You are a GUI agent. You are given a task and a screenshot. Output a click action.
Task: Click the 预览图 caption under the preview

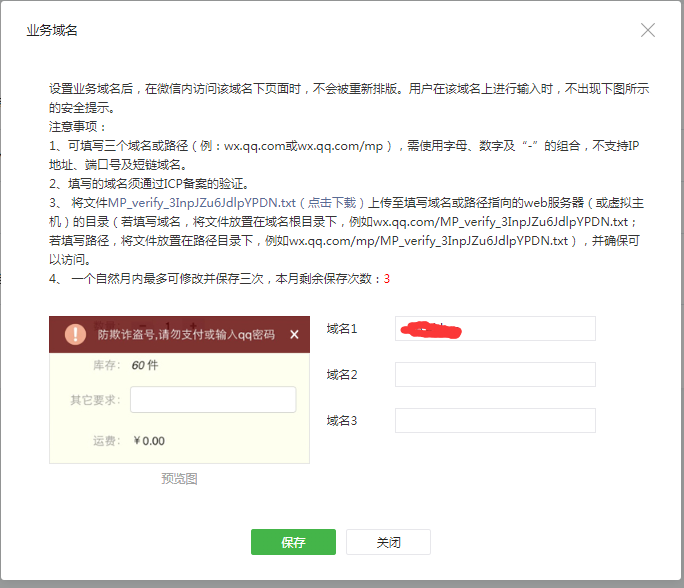(179, 479)
